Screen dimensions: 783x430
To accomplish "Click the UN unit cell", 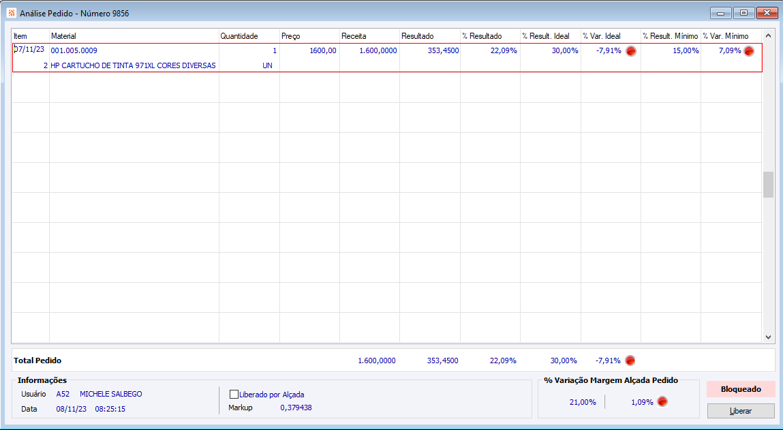I will tap(268, 65).
